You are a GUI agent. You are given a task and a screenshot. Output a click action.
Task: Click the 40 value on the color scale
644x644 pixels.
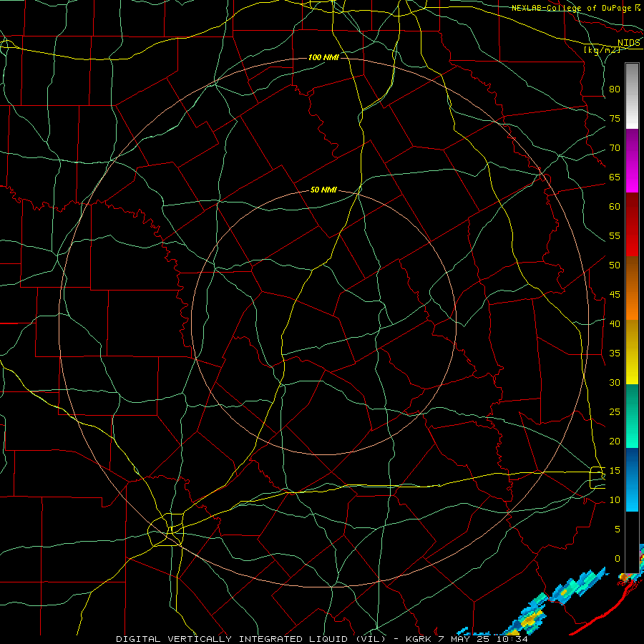tap(615, 323)
